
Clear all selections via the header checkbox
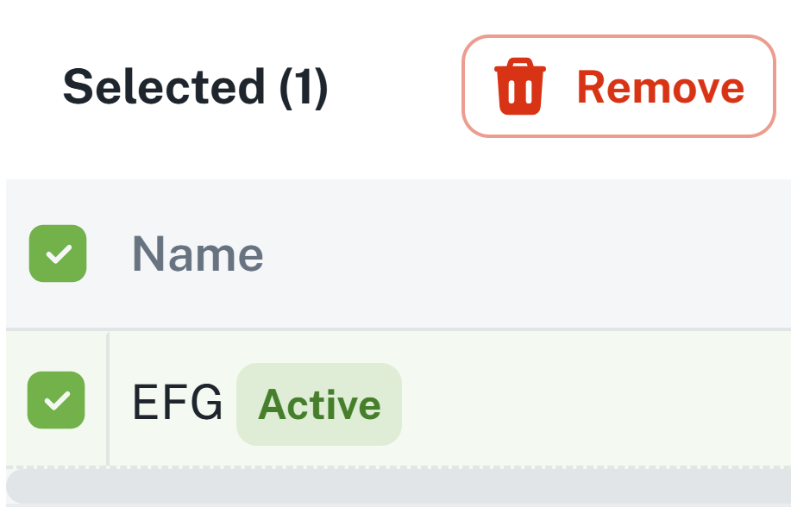(58, 253)
